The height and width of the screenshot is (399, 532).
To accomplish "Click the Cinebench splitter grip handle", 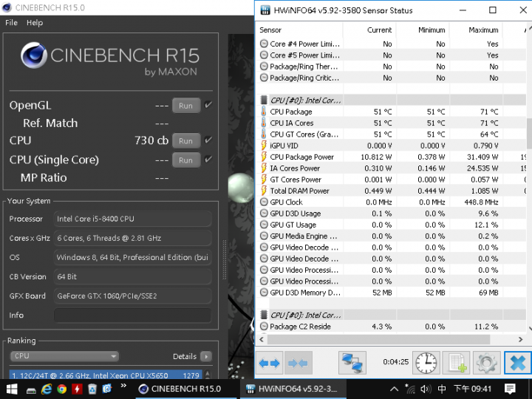I will [x=224, y=259].
